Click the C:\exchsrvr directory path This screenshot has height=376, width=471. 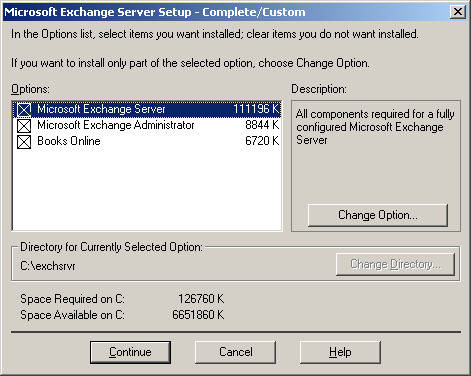(48, 266)
